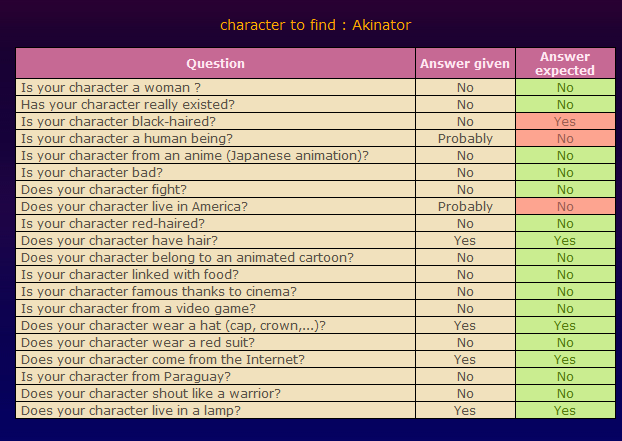Click the "Is your character bad?" question
The width and height of the screenshot is (622, 441).
click(95, 172)
